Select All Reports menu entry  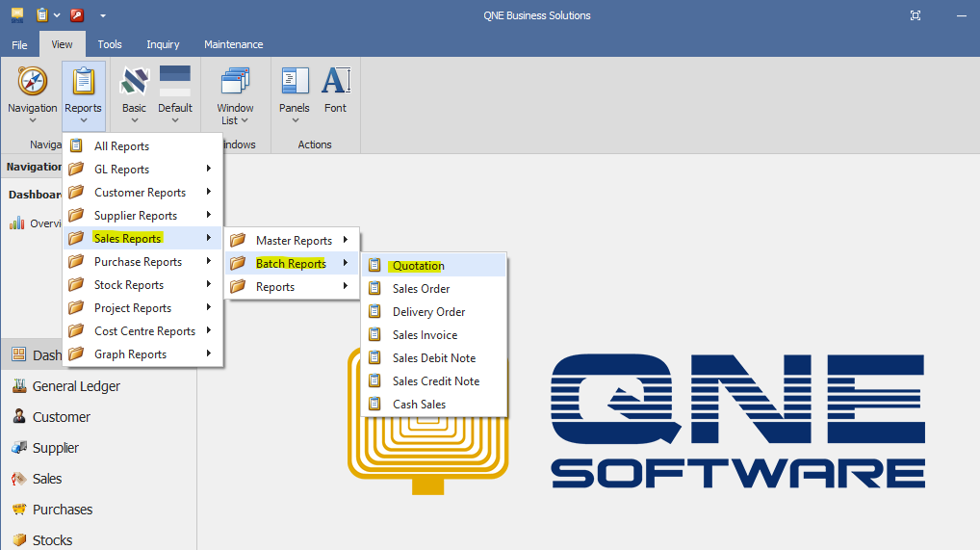142,145
